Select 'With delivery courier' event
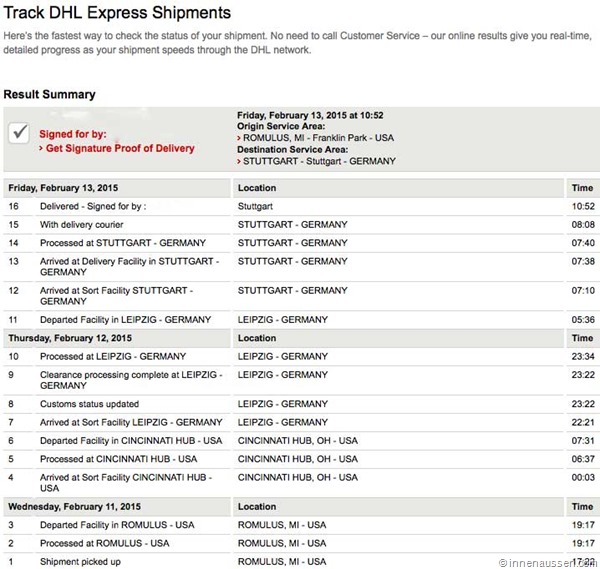The image size is (600, 569). coord(82,225)
